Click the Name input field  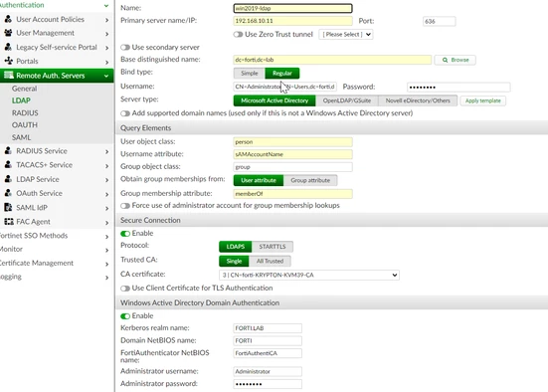coord(292,8)
